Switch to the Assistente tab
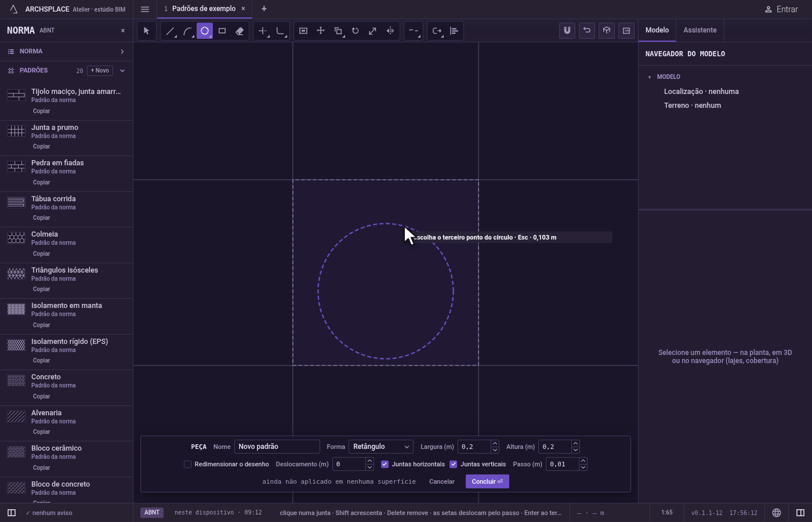Image resolution: width=812 pixels, height=522 pixels. tap(699, 30)
